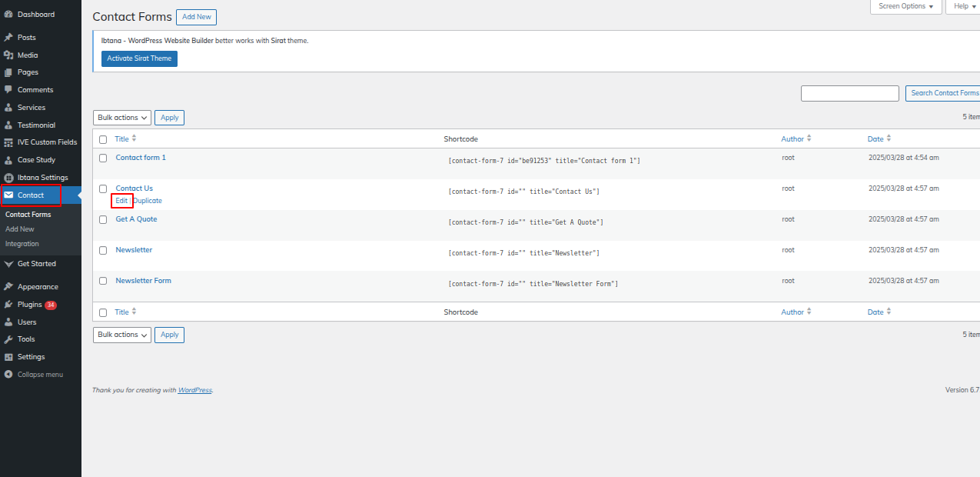Open the top Bulk actions dropdown
This screenshot has height=477, width=980.
tap(122, 118)
